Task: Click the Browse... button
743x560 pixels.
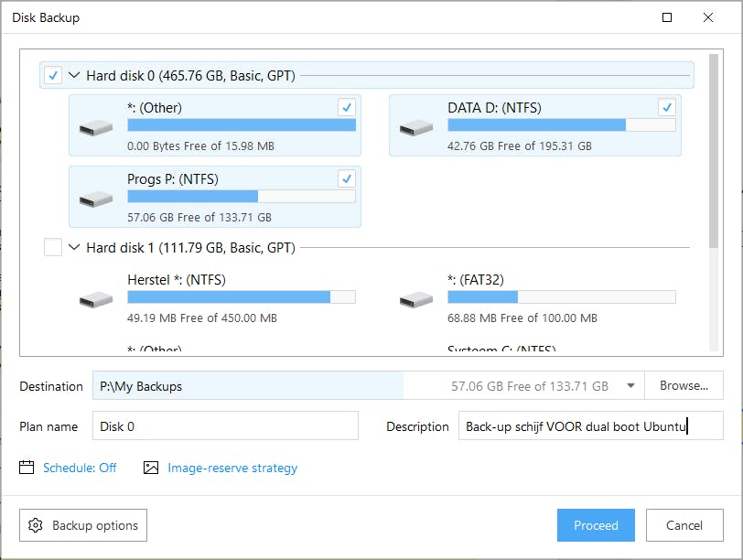Action: pos(684,386)
